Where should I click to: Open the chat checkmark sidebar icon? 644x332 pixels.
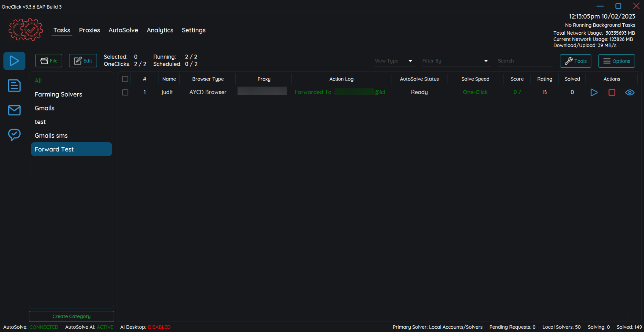point(14,135)
